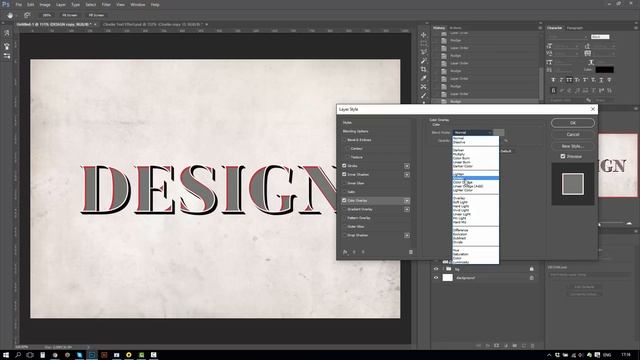Select Overlay blend mode
The width and height of the screenshot is (640, 360).
[x=476, y=198]
